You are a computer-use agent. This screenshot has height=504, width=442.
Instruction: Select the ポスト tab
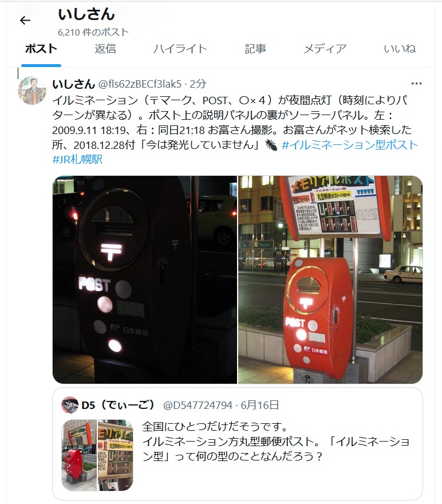point(41,49)
